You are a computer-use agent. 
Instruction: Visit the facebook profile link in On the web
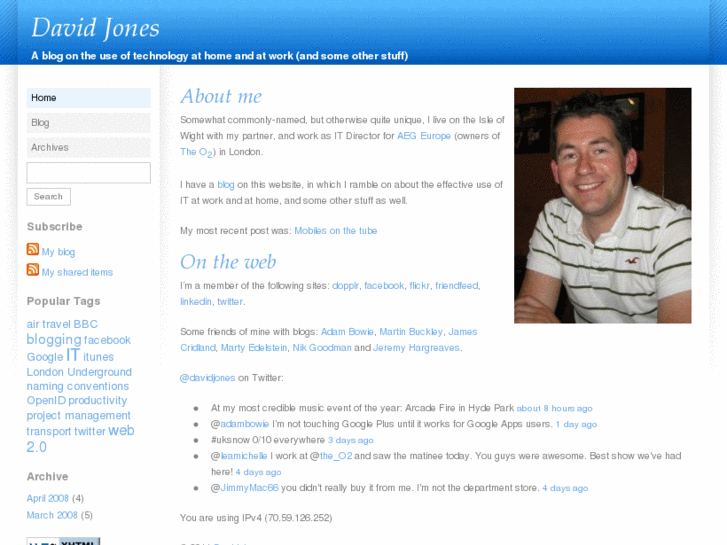click(384, 286)
